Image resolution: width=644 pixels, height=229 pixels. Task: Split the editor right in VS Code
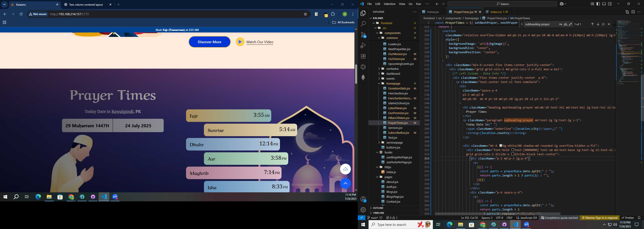tap(633, 12)
